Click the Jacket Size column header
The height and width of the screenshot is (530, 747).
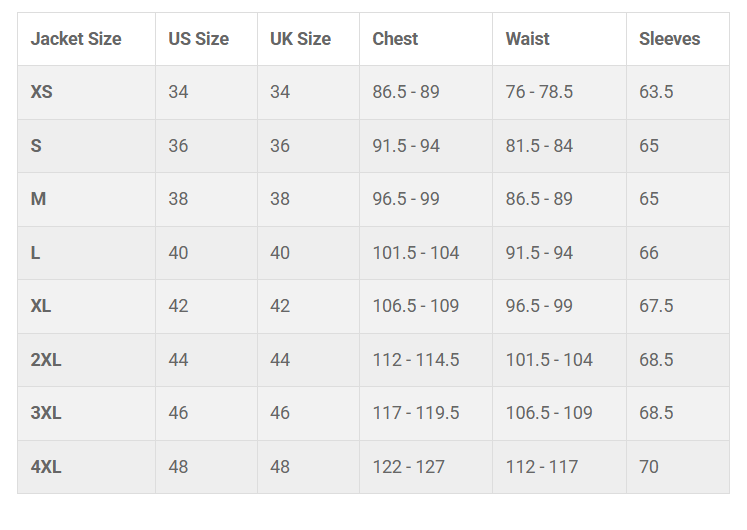[76, 39]
